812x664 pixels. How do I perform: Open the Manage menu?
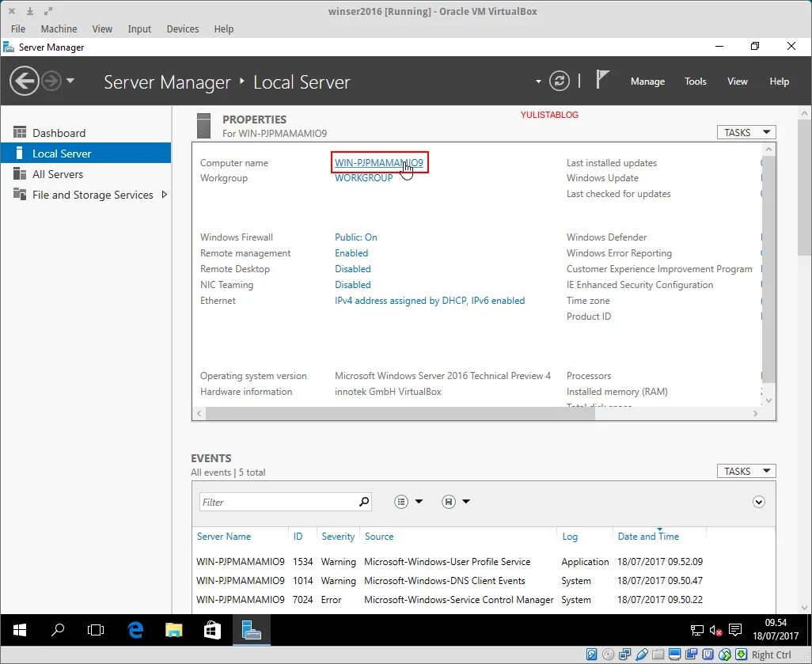point(647,82)
